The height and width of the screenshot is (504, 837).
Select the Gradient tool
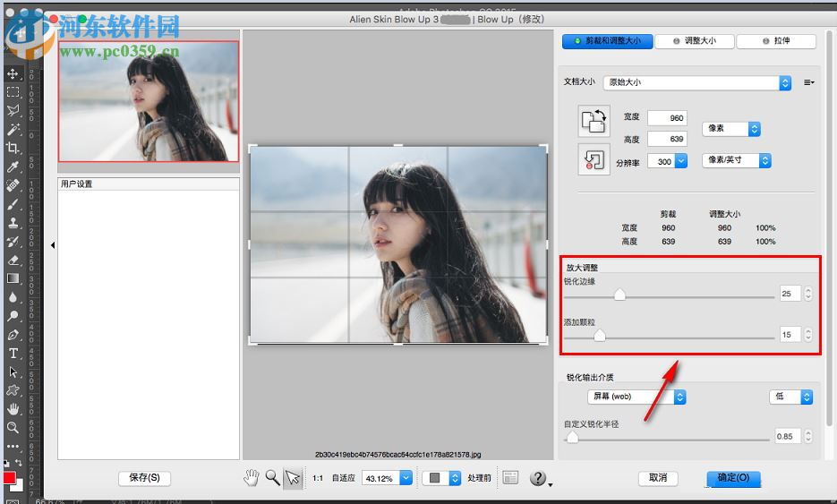(13, 278)
